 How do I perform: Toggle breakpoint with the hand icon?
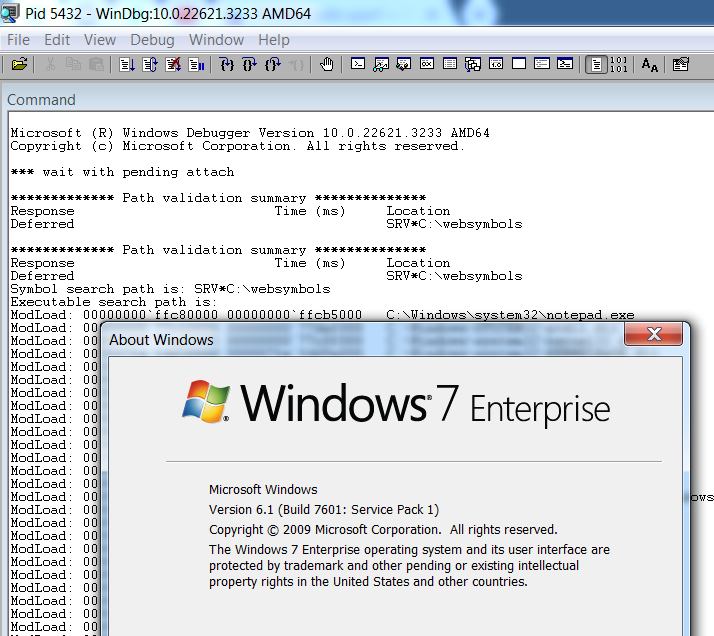pos(326,65)
